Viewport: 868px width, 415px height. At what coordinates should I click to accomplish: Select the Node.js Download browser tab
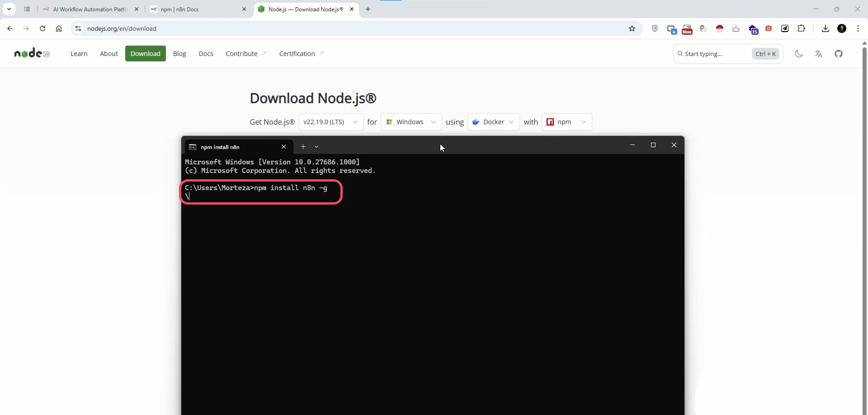click(x=307, y=9)
